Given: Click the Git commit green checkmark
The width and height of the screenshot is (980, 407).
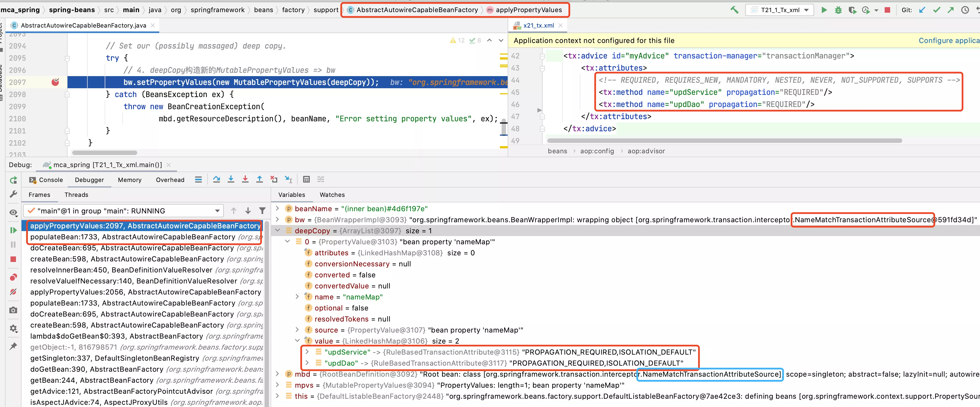Looking at the screenshot, I should tap(937, 10).
